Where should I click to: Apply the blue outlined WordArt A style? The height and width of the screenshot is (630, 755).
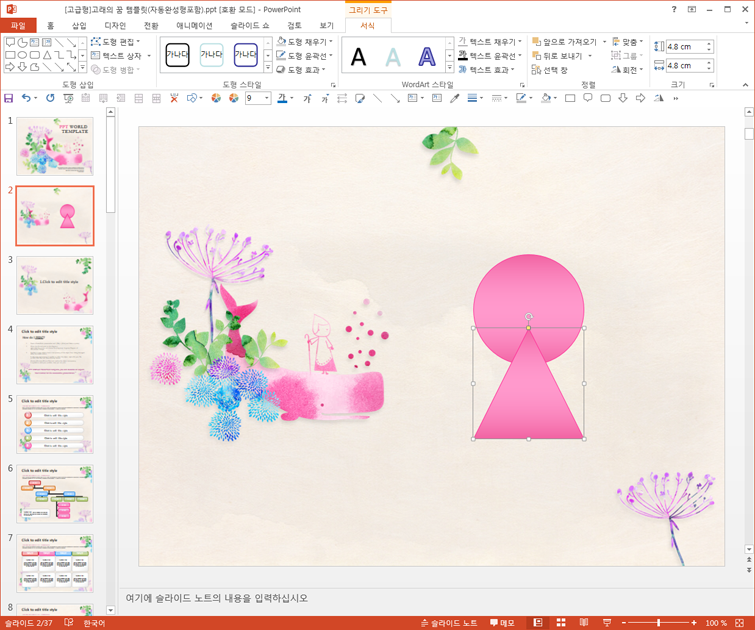coord(427,57)
